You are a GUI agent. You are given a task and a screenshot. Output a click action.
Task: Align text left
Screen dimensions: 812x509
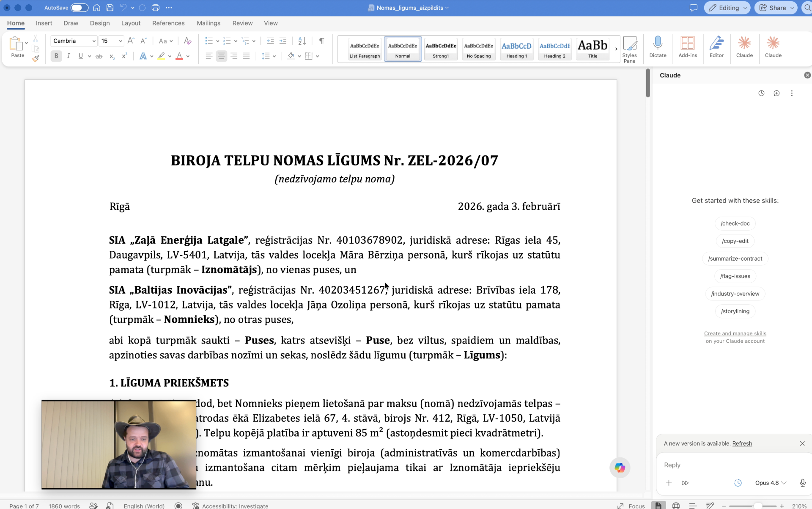point(209,56)
